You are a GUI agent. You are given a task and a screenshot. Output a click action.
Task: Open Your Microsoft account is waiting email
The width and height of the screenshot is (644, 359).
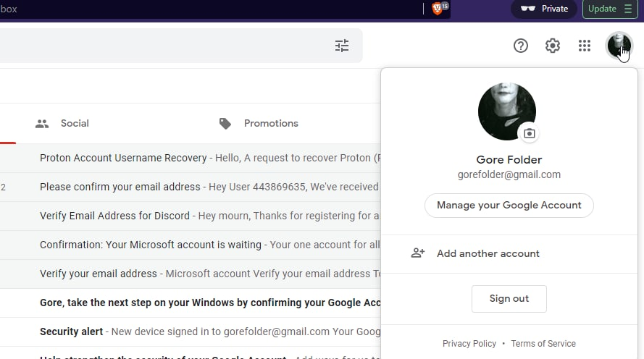point(191,245)
